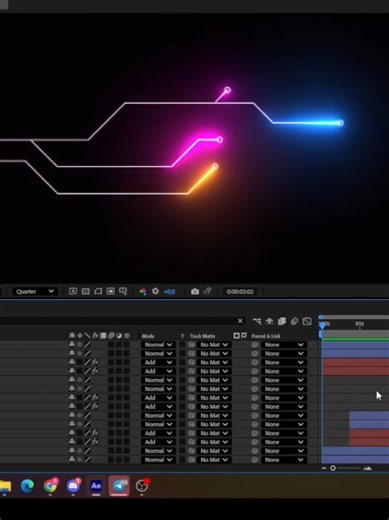The height and width of the screenshot is (520, 389).
Task: Open Parent None dropdown of last layer row
Action: (284, 460)
